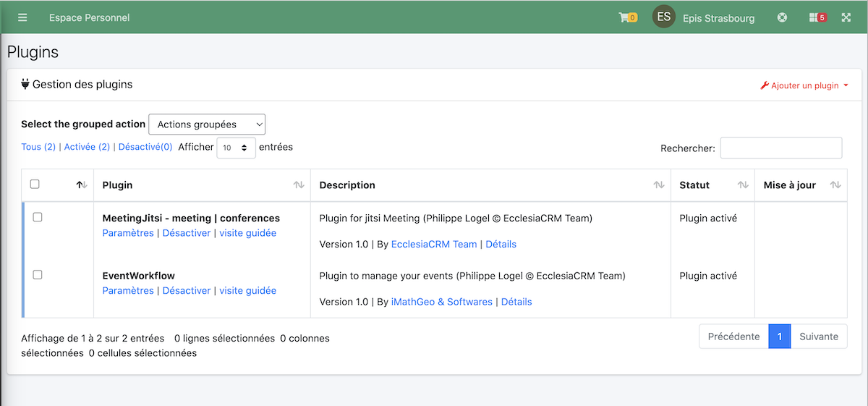This screenshot has width=868, height=406.
Task: Click Désactiver for EventWorkflow plugin
Action: click(187, 290)
